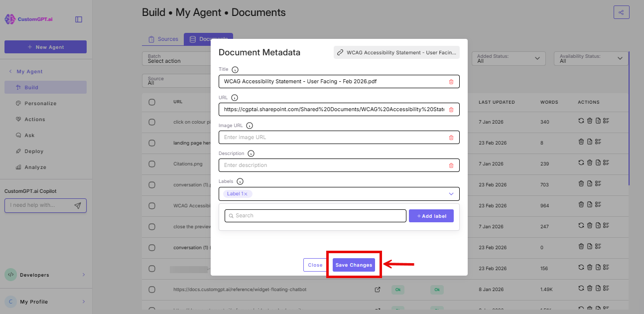Screen dimensions: 644x314
Task: Click the Ask chat icon
Action: pyautogui.click(x=18, y=135)
